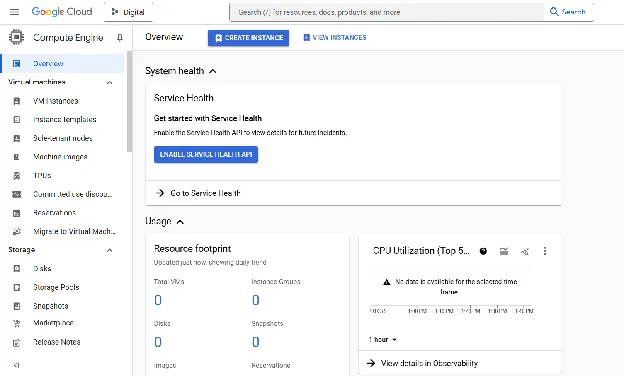Click the Google Cloud logo
Viewport: 624px width, 376px height.
tap(62, 12)
